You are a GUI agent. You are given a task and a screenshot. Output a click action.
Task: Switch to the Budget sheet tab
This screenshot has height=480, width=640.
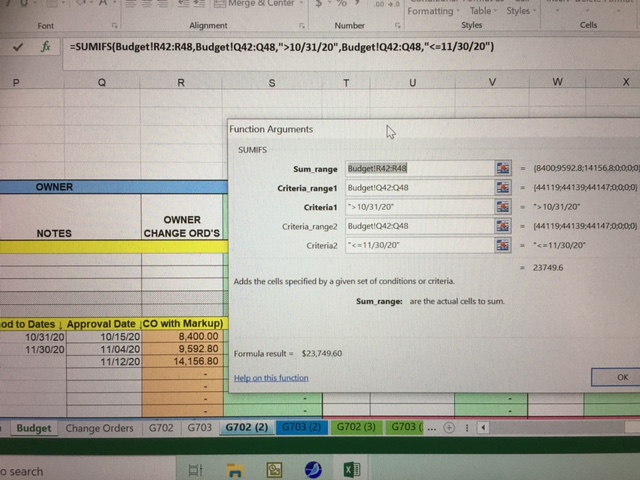34,428
